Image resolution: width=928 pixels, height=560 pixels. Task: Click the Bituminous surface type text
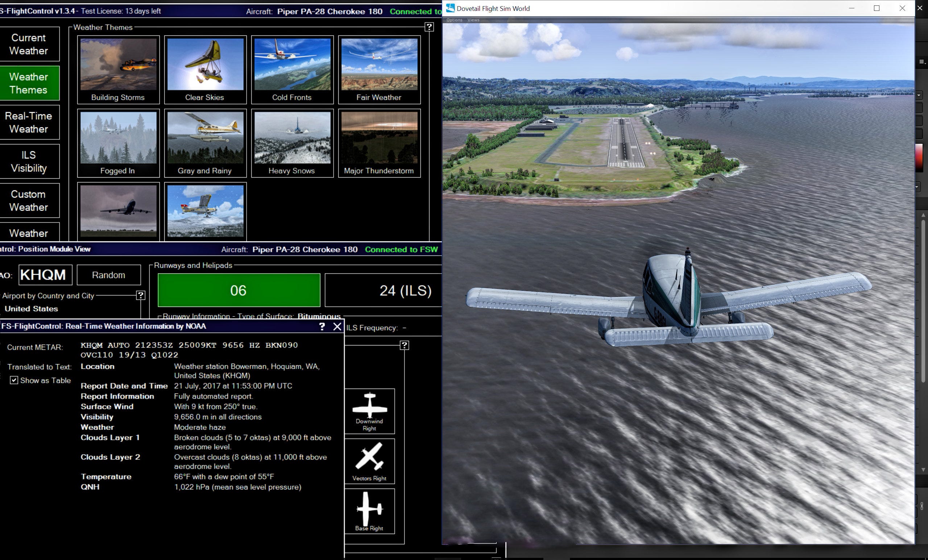pyautogui.click(x=319, y=317)
